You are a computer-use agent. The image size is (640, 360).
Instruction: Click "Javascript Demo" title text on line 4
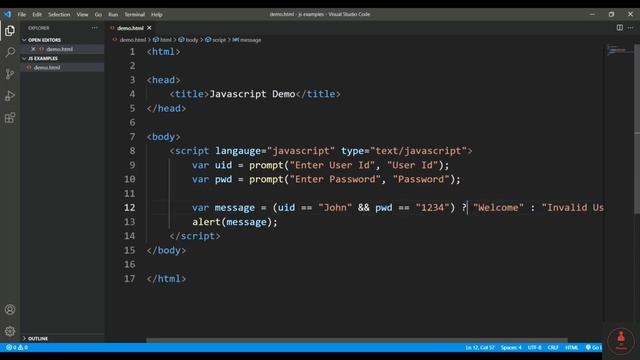(252, 94)
